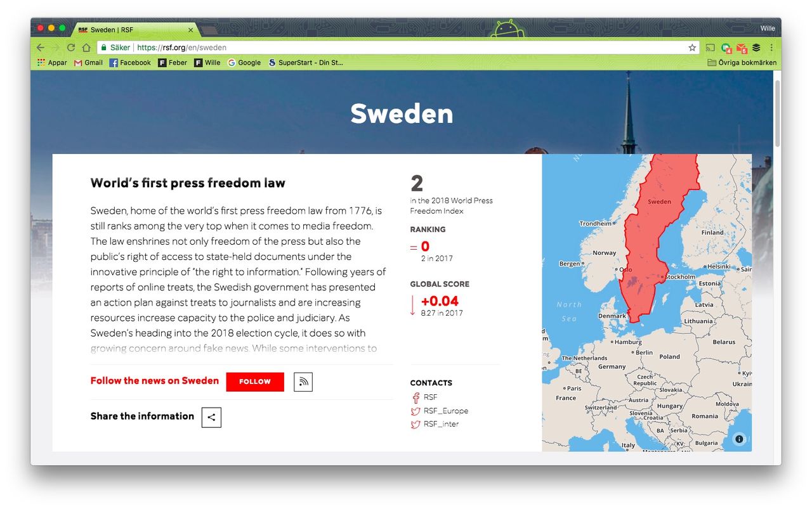Click the Sweden page heading
Screen dimensions: 812x509
click(402, 113)
